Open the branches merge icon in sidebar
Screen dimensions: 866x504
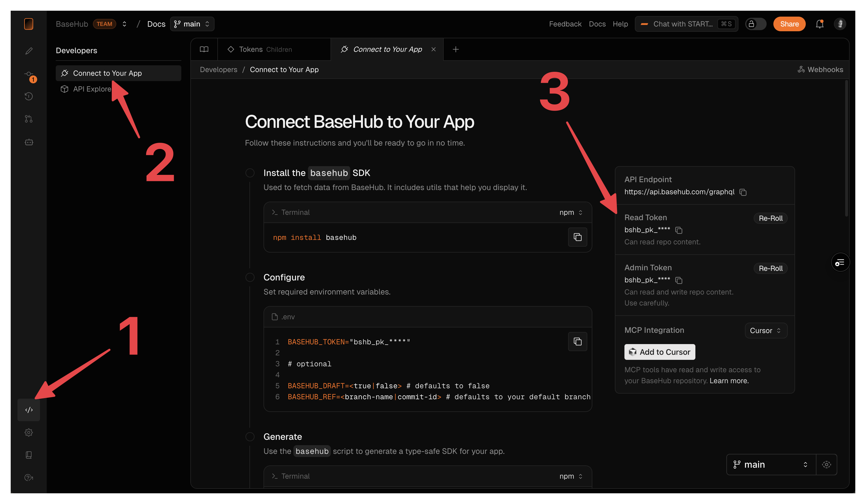pyautogui.click(x=29, y=119)
